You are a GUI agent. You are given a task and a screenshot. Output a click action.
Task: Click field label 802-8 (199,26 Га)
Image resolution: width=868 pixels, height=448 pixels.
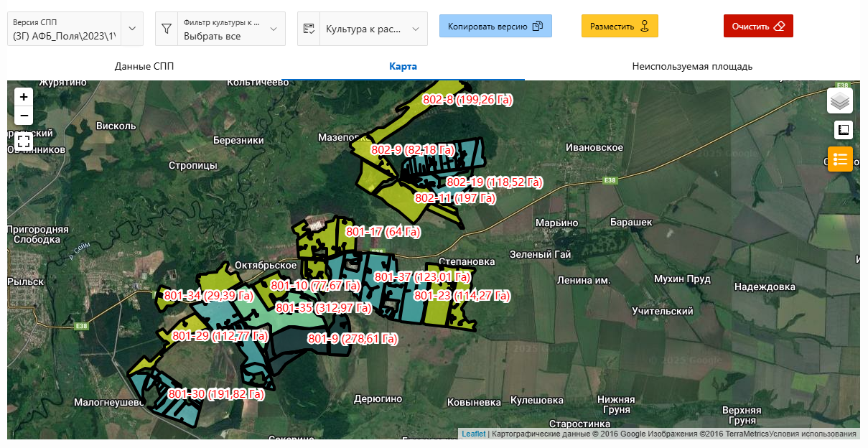467,100
